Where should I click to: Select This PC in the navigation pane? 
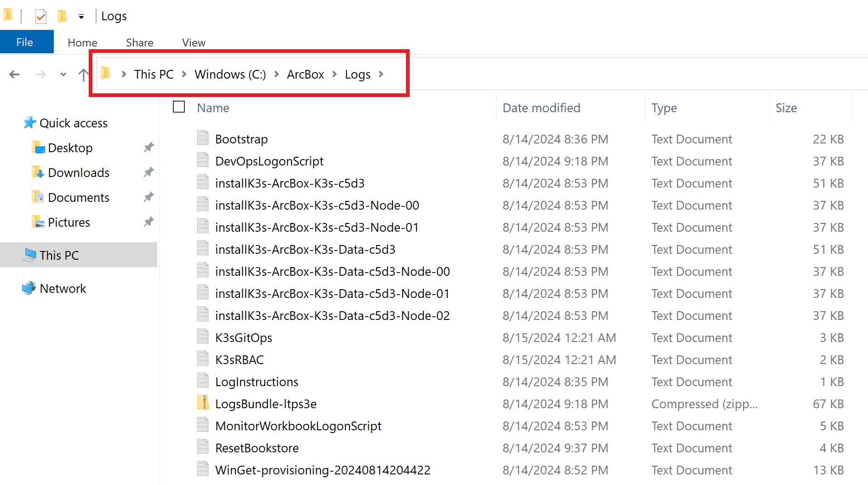pos(79,255)
